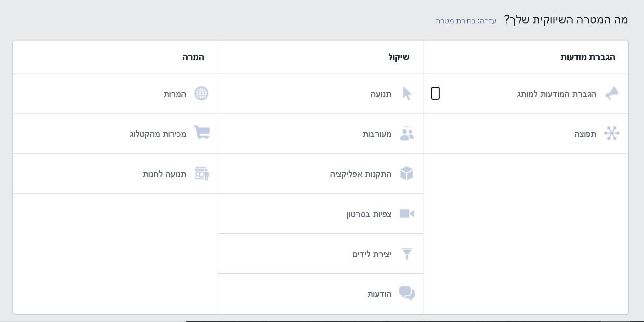
Task: Click the Catalog Sales shopping cart icon
Action: click(x=201, y=133)
